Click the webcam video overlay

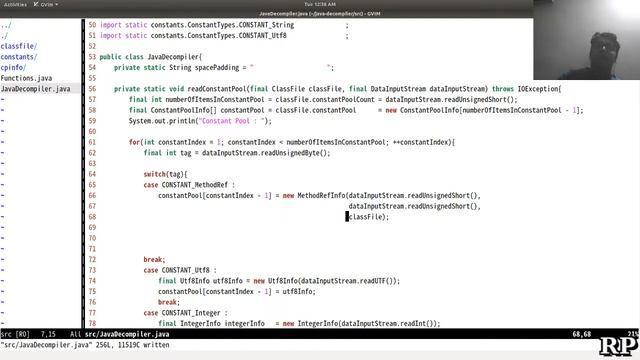[587, 40]
